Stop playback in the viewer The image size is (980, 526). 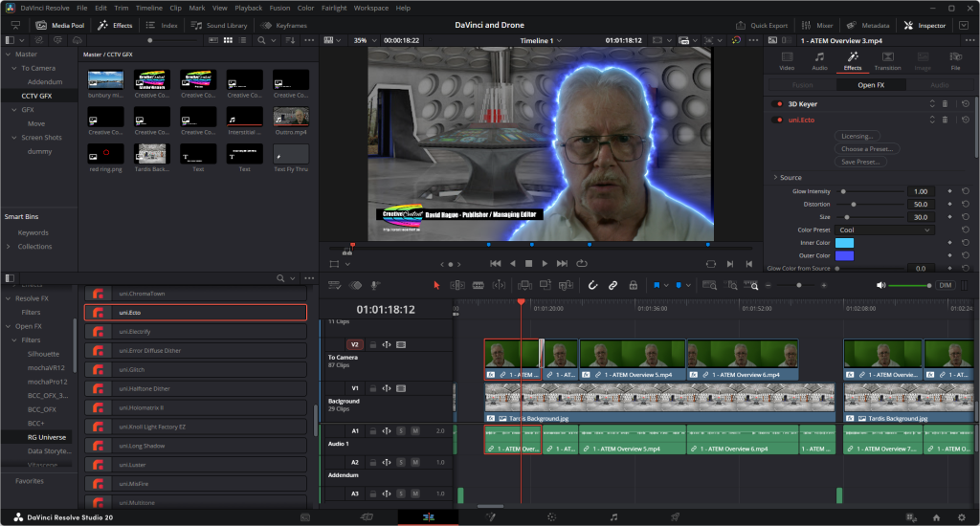coord(528,264)
